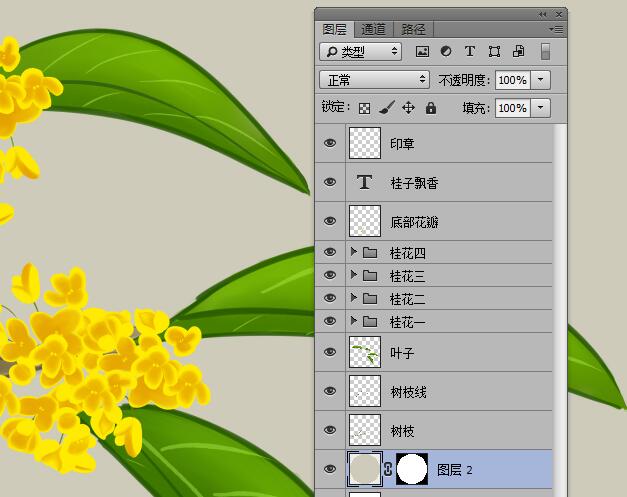Select the 树枝 layer name

pyautogui.click(x=402, y=431)
